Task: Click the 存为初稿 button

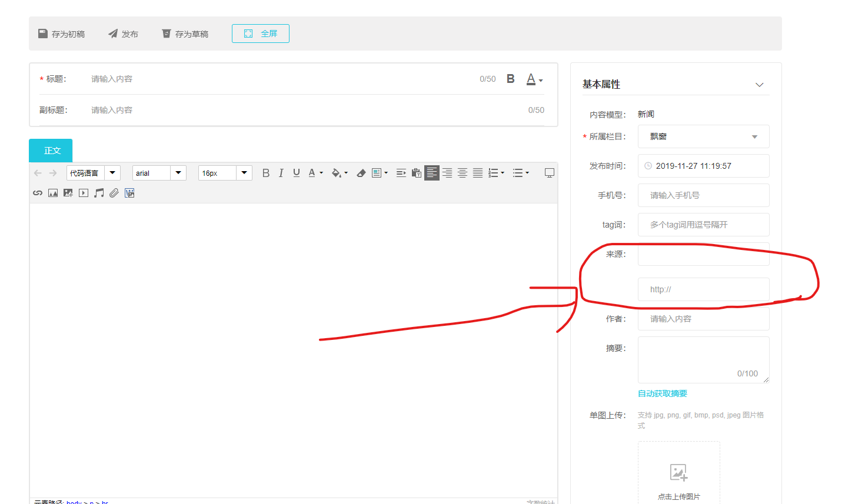Action: click(x=62, y=34)
